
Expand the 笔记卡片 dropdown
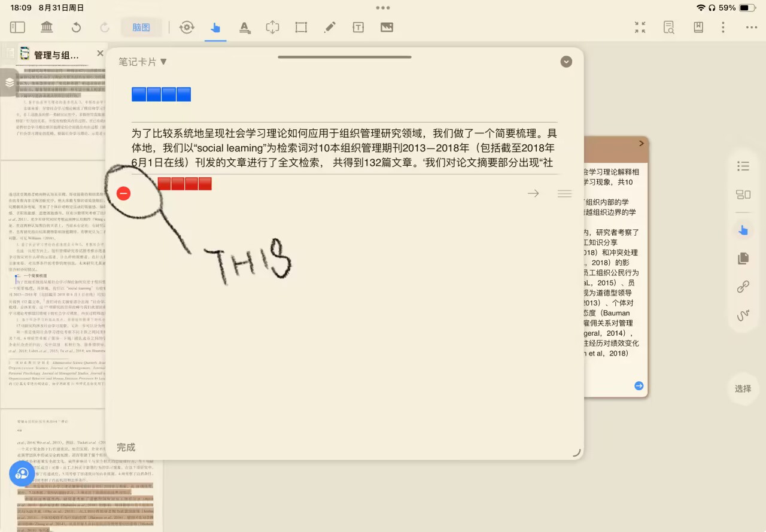click(x=142, y=62)
